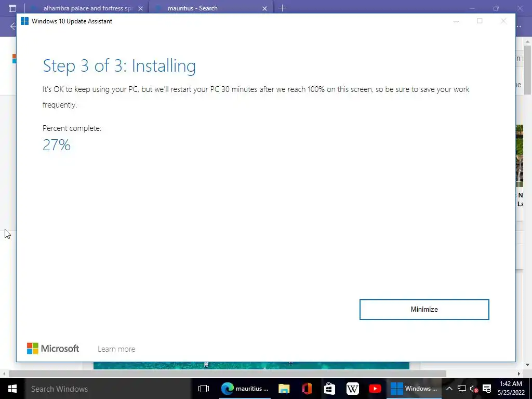Image resolution: width=532 pixels, height=399 pixels.
Task: Open the Edge tab actions menu icon
Action: [12, 8]
